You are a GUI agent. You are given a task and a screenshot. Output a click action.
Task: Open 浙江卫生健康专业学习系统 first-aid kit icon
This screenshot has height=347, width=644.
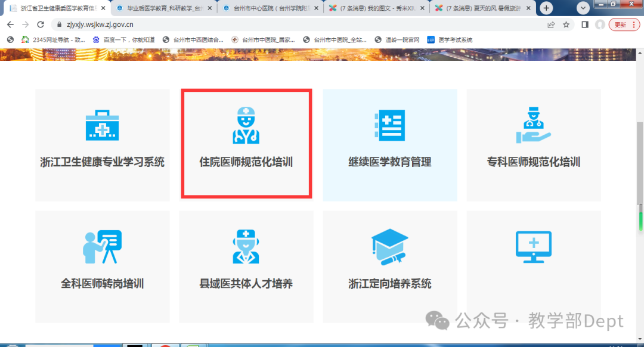coord(102,126)
